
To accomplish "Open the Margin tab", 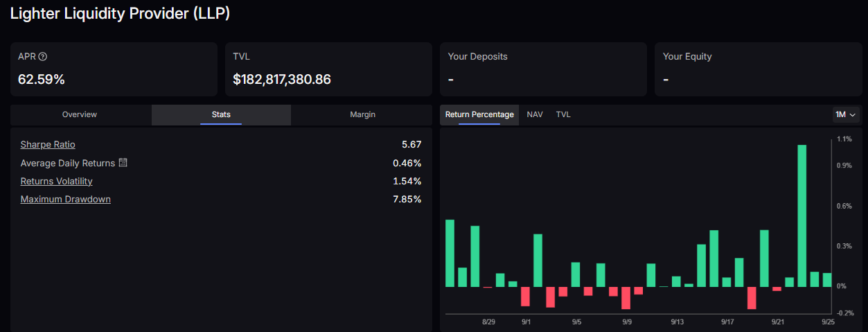I will [362, 114].
